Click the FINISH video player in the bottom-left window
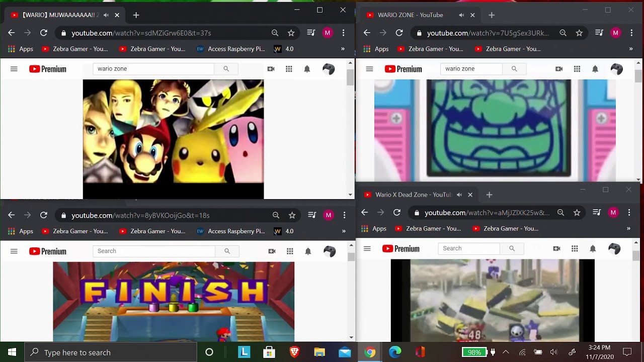This screenshot has width=644, height=362. 174,302
